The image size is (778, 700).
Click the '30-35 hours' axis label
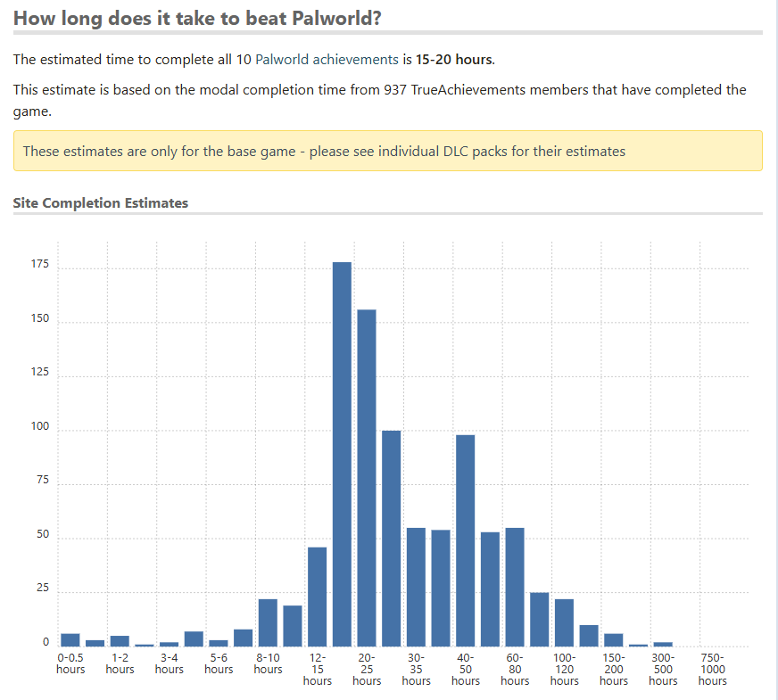417,670
